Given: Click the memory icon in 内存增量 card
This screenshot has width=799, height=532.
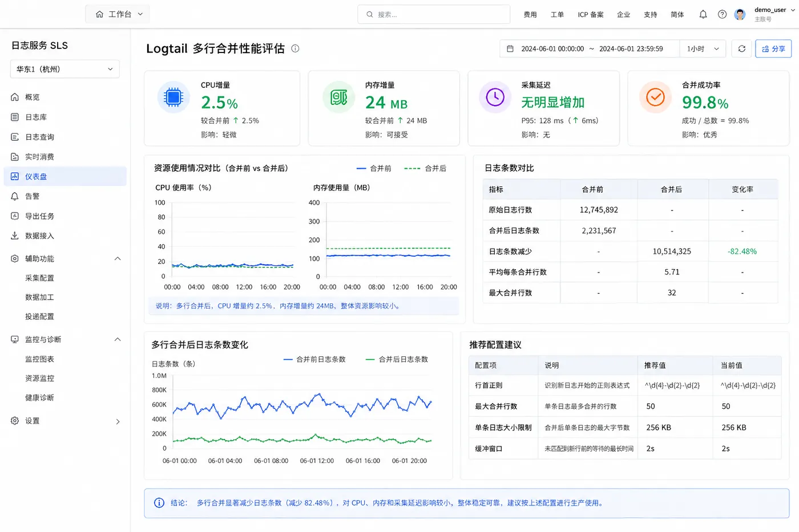Looking at the screenshot, I should [x=338, y=98].
